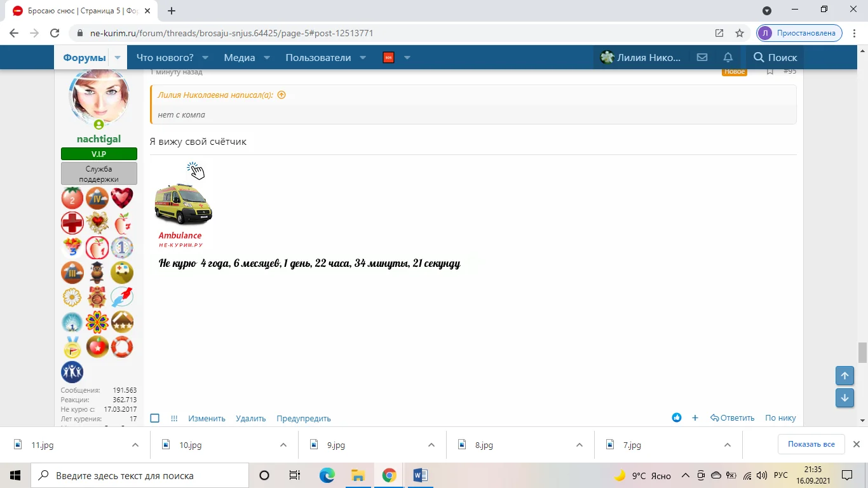The height and width of the screenshot is (488, 868).
Task: Expand the Форумы dropdown arrow
Action: coord(118,58)
